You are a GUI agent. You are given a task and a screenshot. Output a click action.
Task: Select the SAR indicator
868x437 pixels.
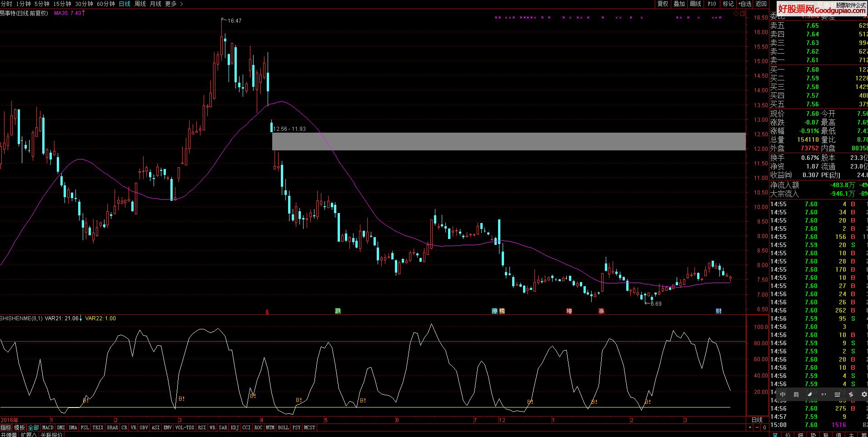[223, 427]
